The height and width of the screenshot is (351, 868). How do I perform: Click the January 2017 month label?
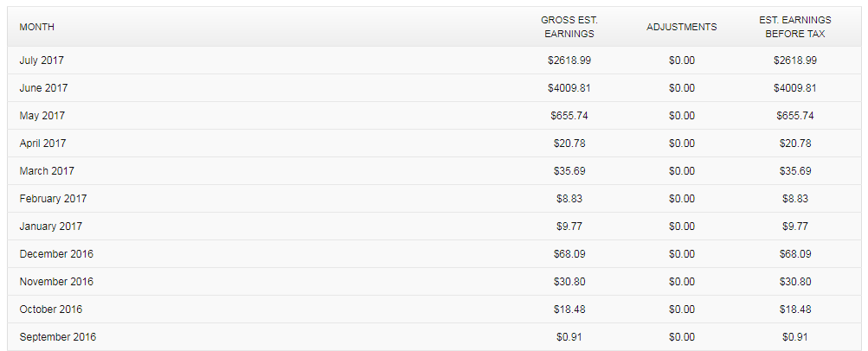tap(51, 227)
